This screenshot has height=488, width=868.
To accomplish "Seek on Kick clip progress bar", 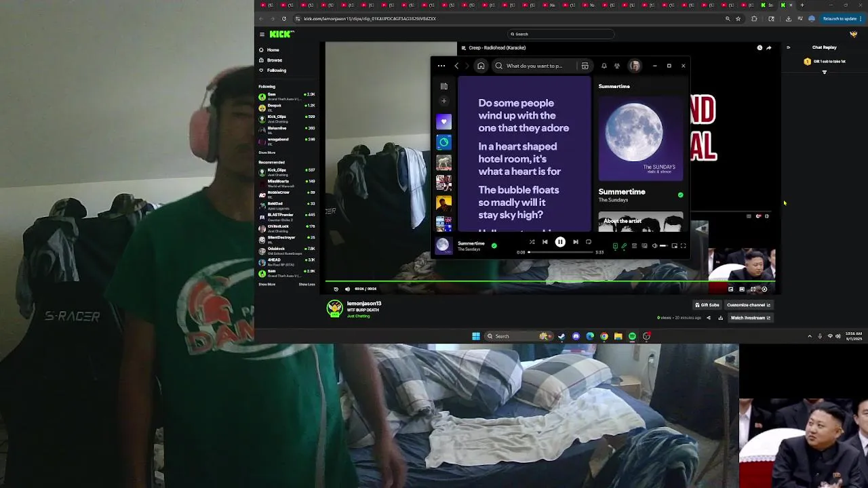I will tap(550, 281).
